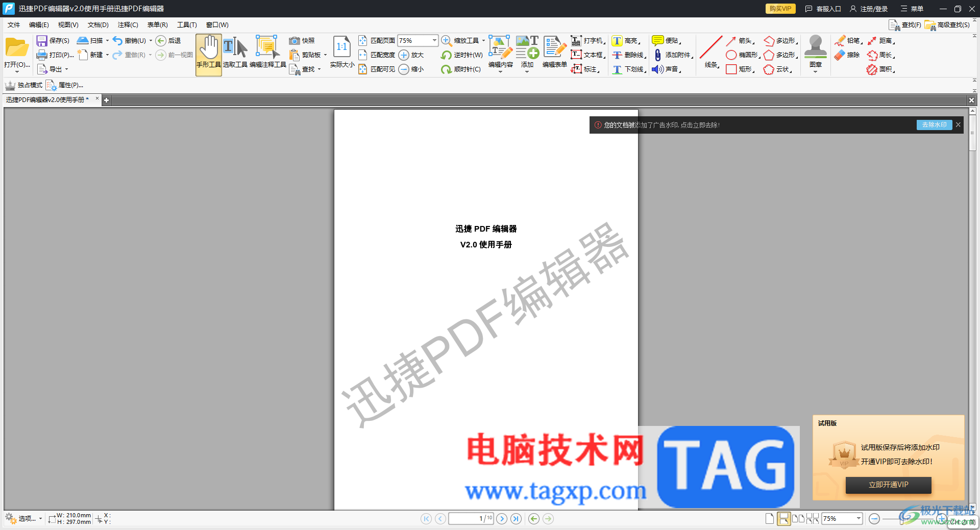Open the Comment (注释) menu
Viewport: 980px width, 530px height.
[x=128, y=24]
